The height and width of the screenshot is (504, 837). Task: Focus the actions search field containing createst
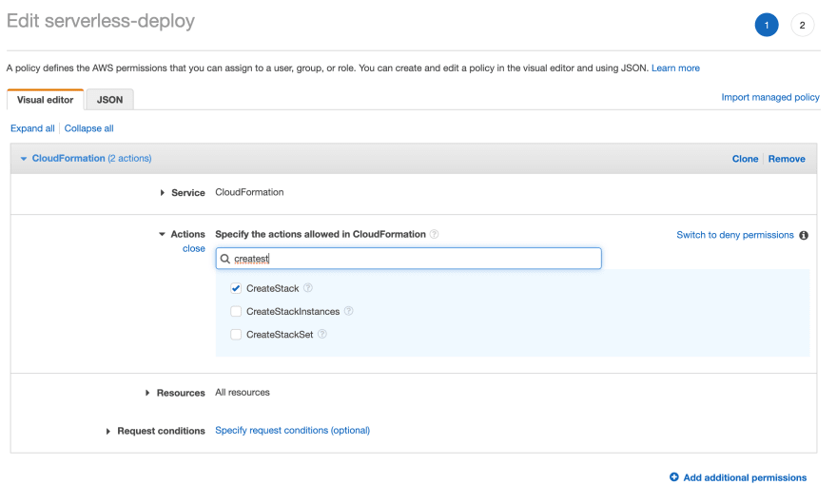coord(408,259)
